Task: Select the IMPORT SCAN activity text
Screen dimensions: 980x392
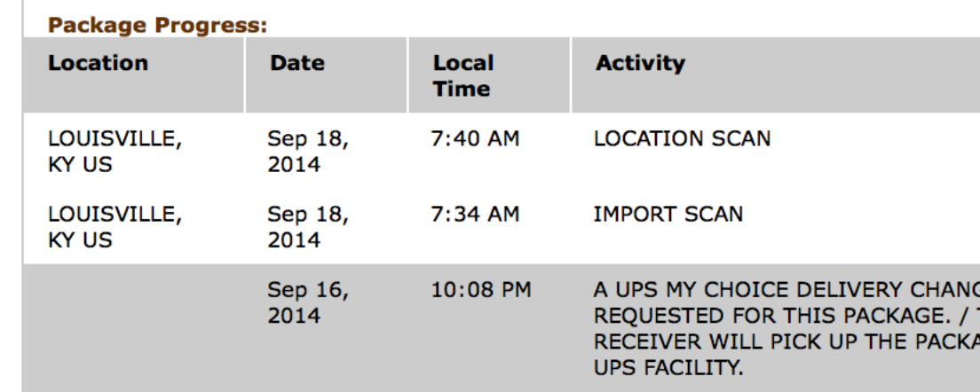Action: pyautogui.click(x=668, y=214)
